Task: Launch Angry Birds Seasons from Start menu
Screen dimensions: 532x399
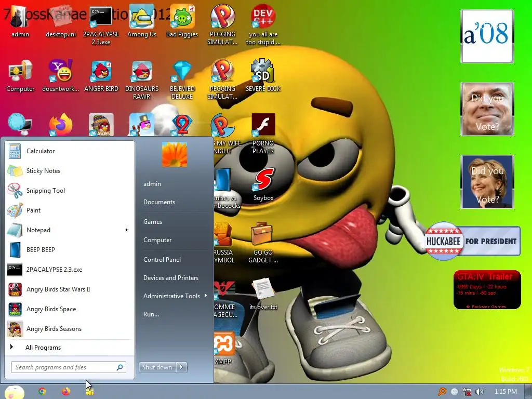Action: tap(69, 329)
